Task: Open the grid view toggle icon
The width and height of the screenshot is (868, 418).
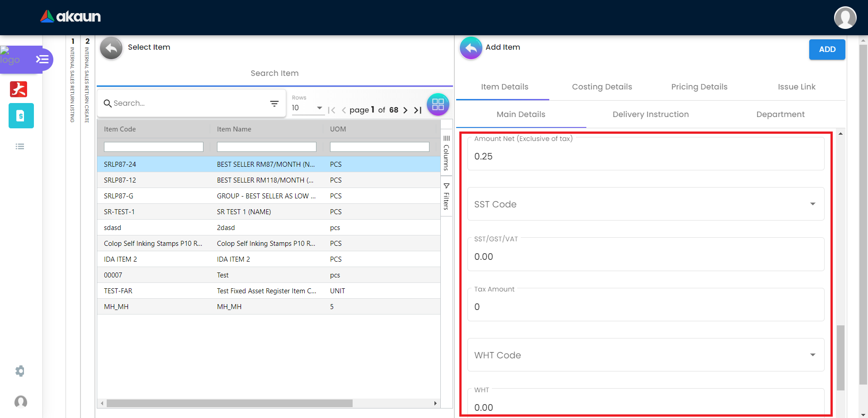Action: click(x=438, y=104)
